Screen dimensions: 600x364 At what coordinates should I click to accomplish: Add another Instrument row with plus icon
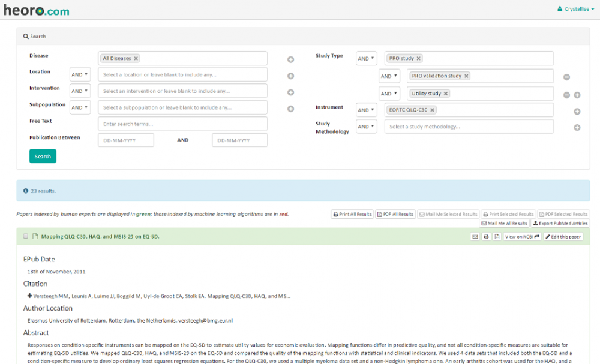577,111
